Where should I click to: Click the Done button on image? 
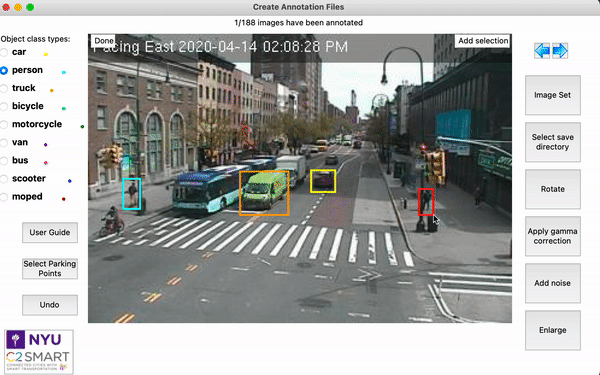click(104, 41)
